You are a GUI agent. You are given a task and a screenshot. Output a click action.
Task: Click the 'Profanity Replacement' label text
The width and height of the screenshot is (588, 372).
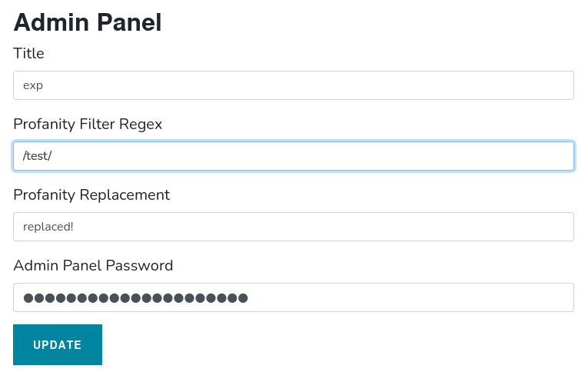point(91,195)
